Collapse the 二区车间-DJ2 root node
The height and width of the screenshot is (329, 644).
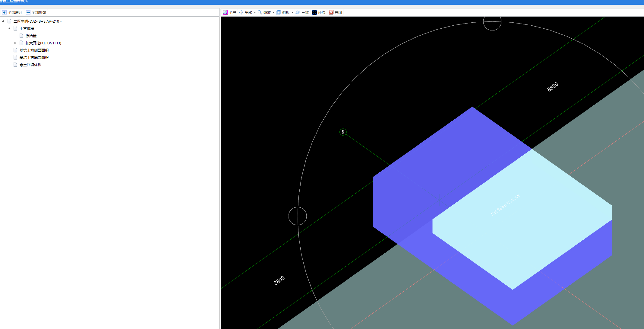click(x=3, y=21)
